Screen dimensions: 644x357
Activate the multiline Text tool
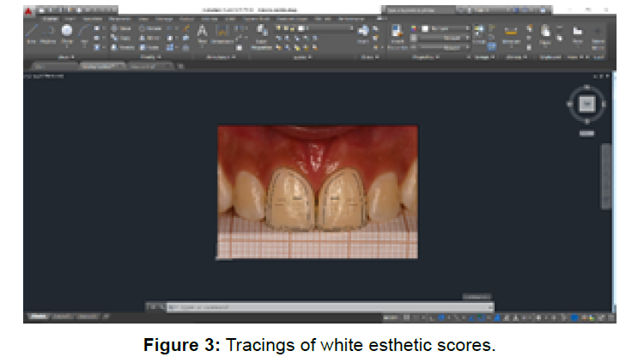click(x=203, y=33)
